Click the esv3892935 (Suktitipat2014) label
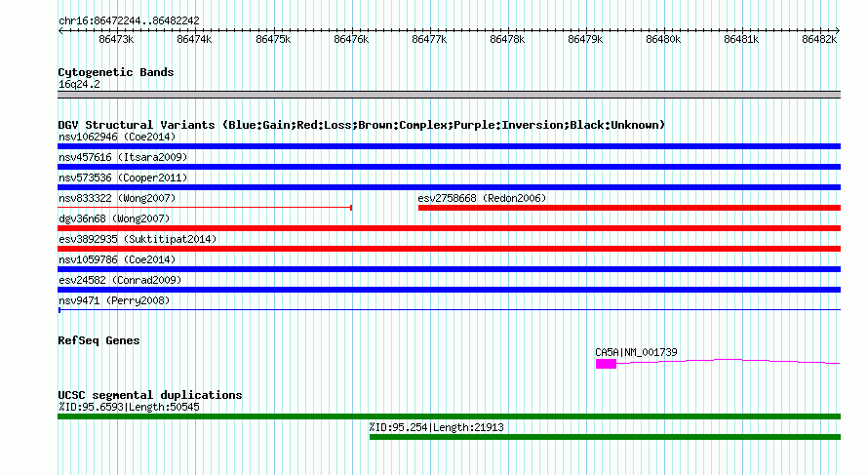 (x=138, y=239)
